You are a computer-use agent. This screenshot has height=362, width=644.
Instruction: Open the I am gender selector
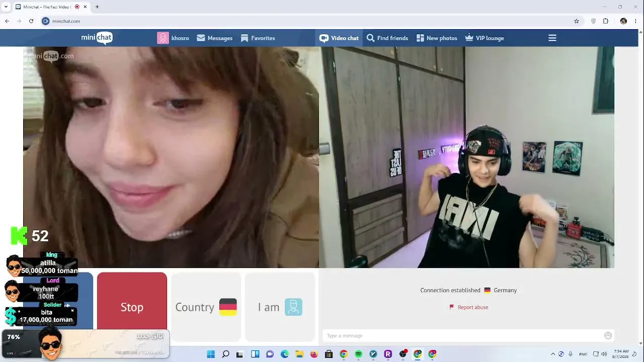point(280,307)
